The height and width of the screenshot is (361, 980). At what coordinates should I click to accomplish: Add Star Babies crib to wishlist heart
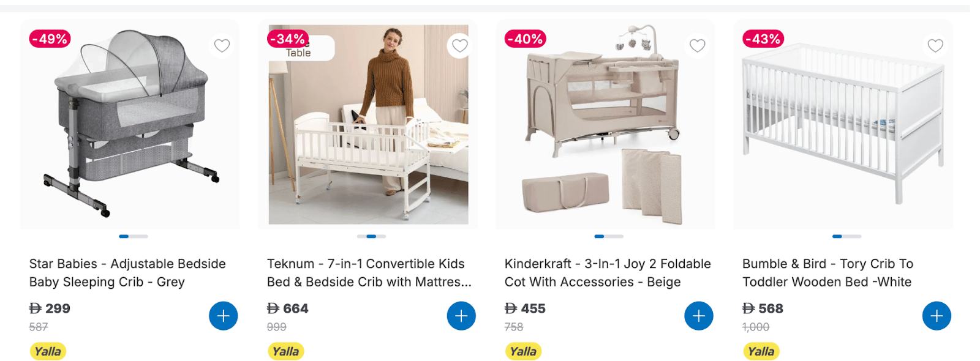[x=222, y=45]
